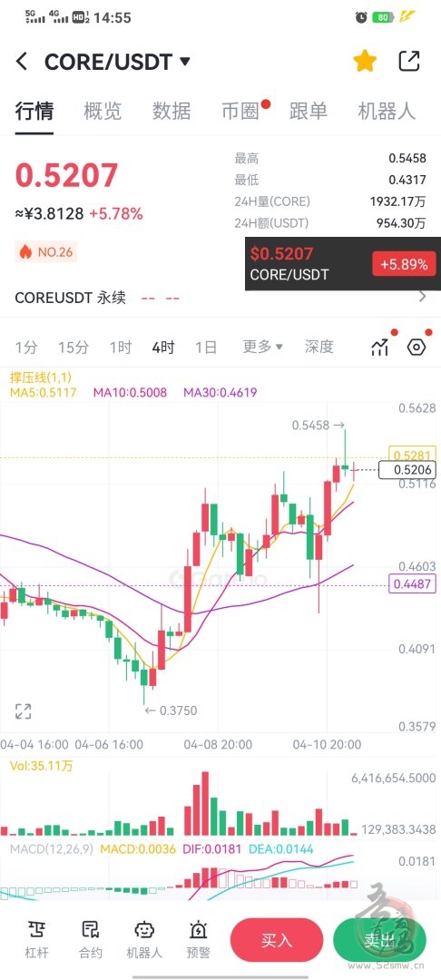Open the share icon at top right
This screenshot has width=441, height=980.
pos(409,62)
